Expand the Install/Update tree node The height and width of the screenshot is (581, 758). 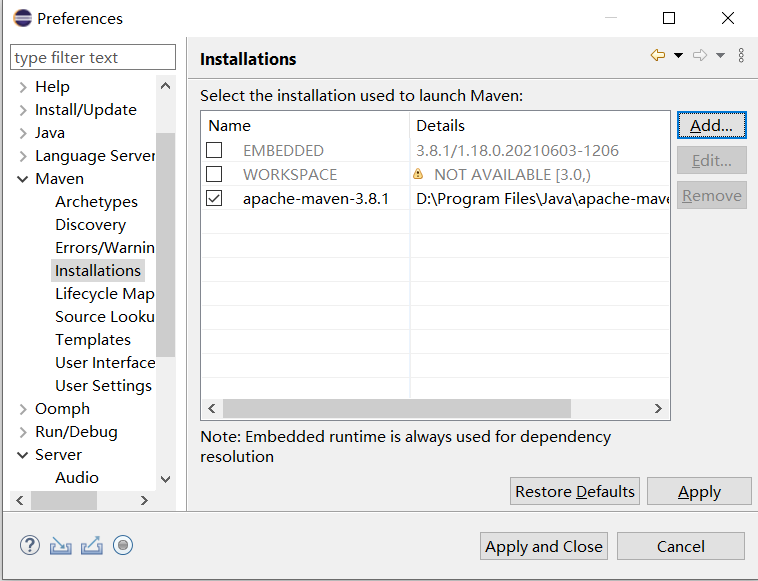[x=23, y=110]
